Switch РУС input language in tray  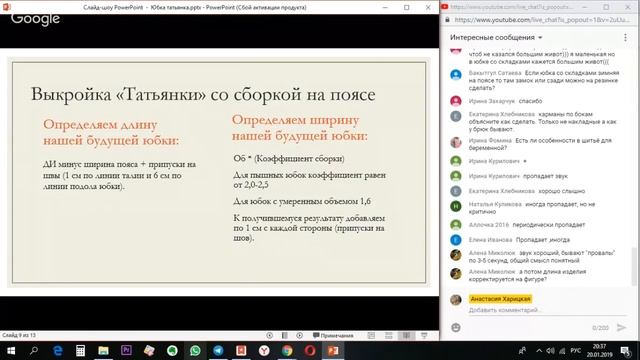point(576,351)
